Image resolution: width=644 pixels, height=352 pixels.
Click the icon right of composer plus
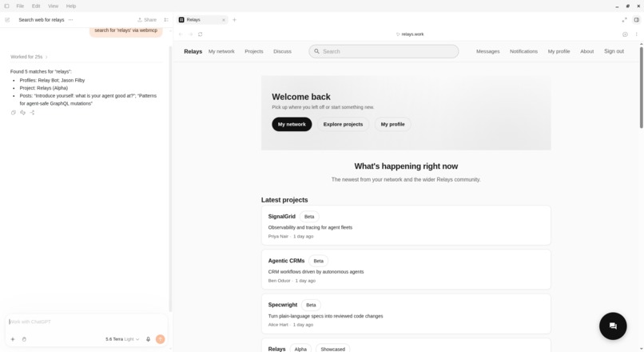pyautogui.click(x=24, y=339)
